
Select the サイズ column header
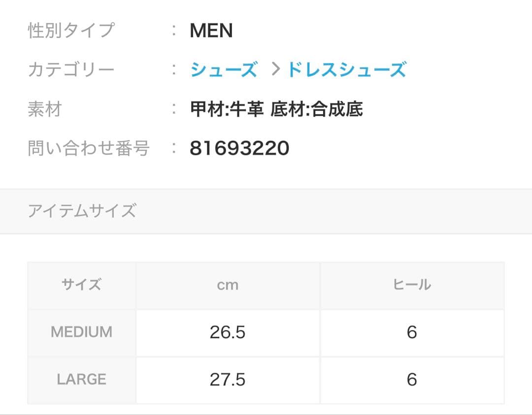tap(82, 285)
